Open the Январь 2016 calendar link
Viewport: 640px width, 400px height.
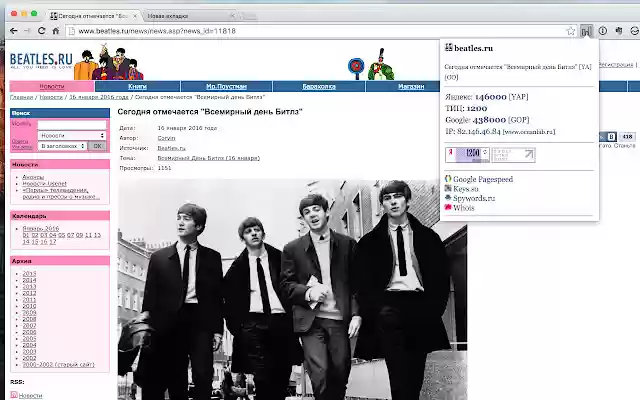pyautogui.click(x=41, y=228)
